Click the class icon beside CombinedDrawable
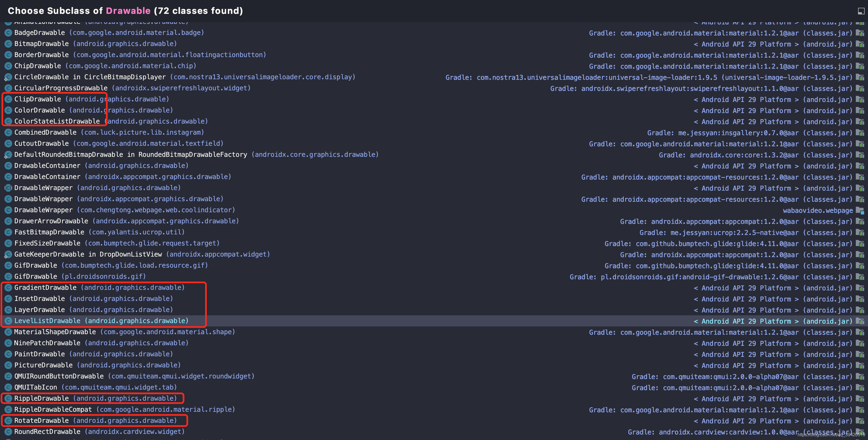Viewport: 868px width, 440px height. [x=8, y=133]
